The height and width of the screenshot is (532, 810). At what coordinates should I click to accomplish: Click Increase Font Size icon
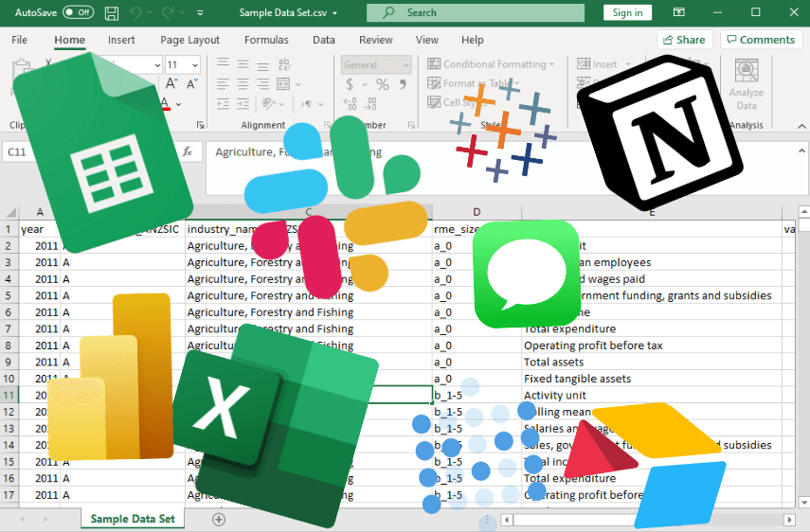(172, 83)
